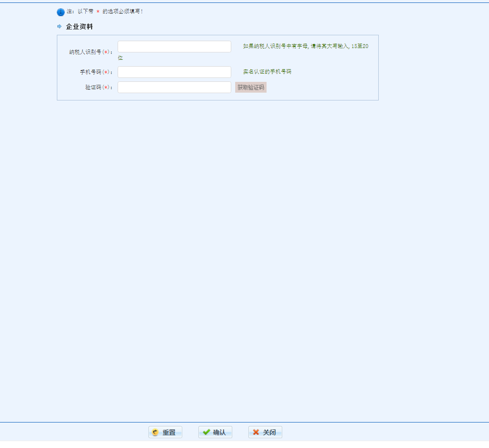Close the form with 关闭 button
Viewport: 489px width, 448px height.
coord(265,432)
